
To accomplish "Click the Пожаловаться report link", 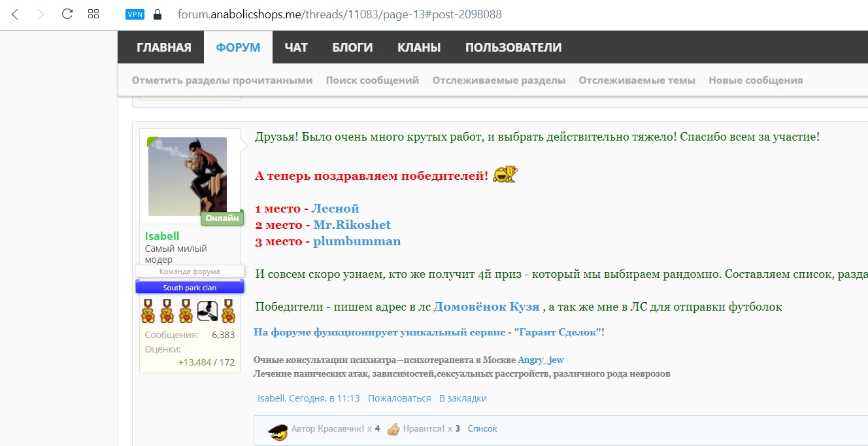I will pyautogui.click(x=399, y=398).
